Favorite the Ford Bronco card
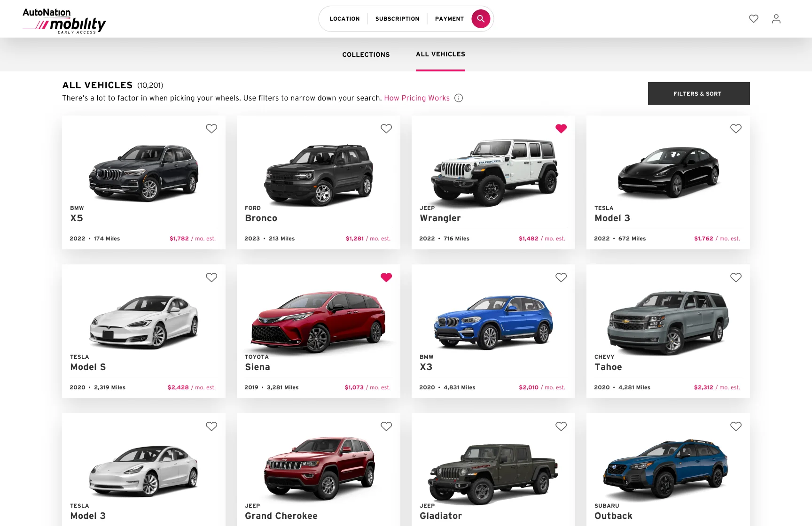The width and height of the screenshot is (812, 526). point(386,129)
